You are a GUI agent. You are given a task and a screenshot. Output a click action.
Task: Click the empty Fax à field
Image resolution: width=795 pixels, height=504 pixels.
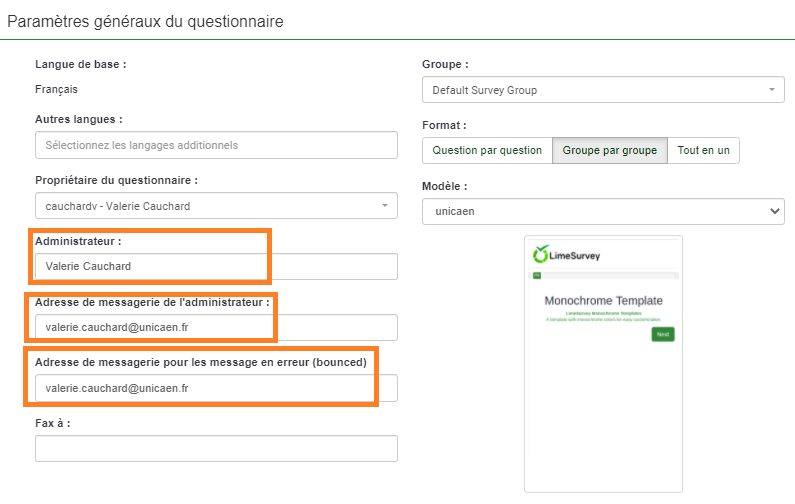click(216, 449)
